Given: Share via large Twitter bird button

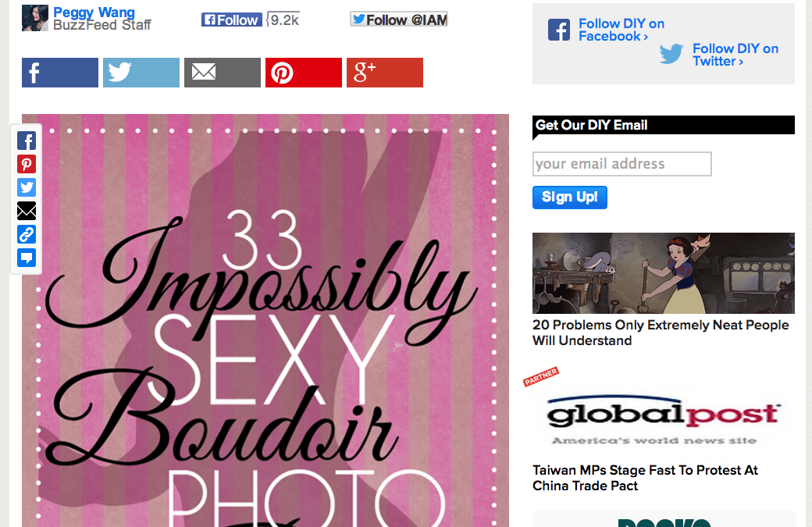Looking at the screenshot, I should (141, 73).
